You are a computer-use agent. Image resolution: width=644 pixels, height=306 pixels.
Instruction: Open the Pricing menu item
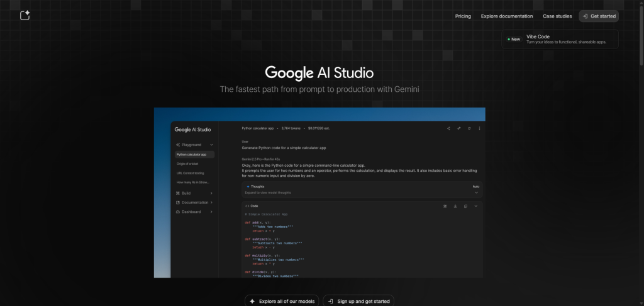[463, 16]
